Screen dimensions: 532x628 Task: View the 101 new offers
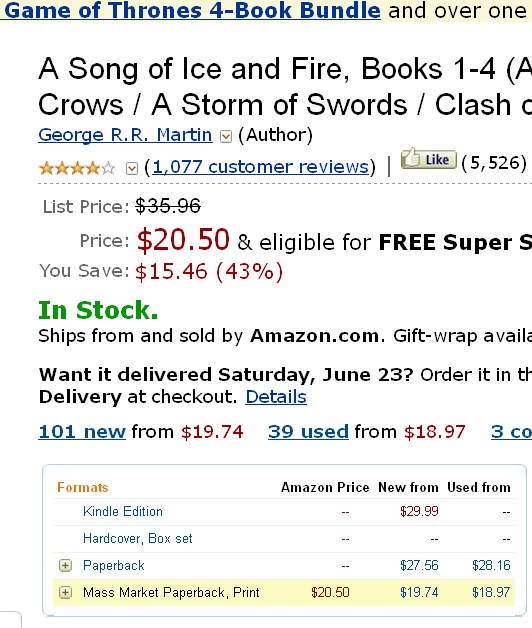tap(82, 432)
